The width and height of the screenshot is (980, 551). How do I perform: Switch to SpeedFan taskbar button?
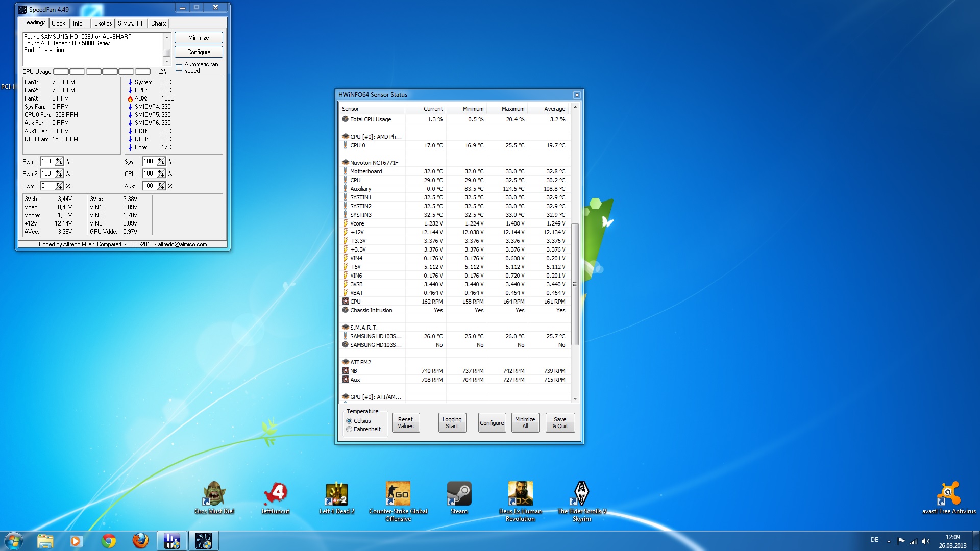tap(203, 541)
